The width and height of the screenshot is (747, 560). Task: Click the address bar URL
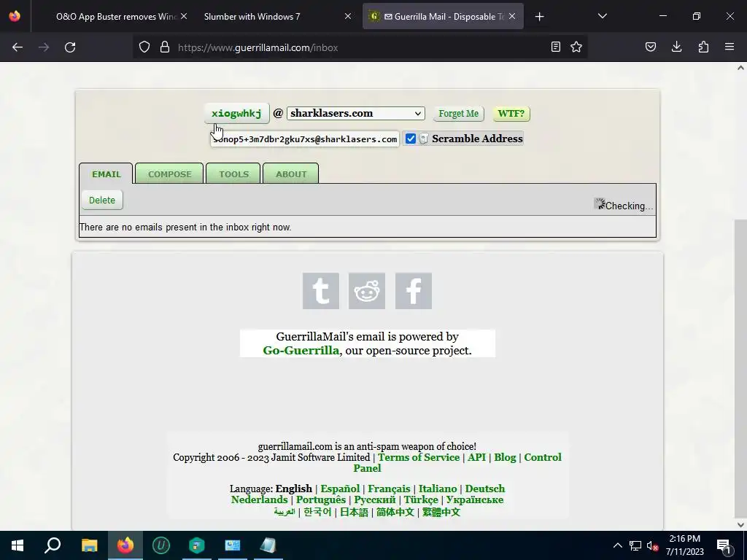258,47
